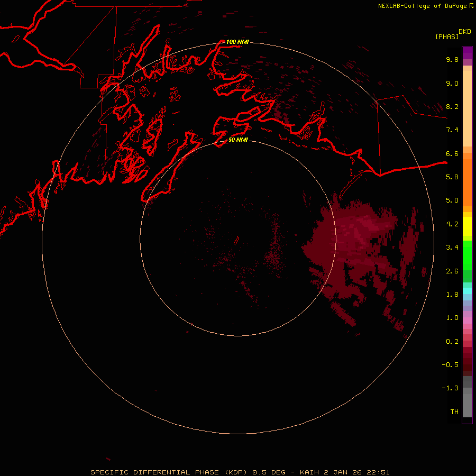Click the 2.6 scale value

pyautogui.click(x=452, y=271)
